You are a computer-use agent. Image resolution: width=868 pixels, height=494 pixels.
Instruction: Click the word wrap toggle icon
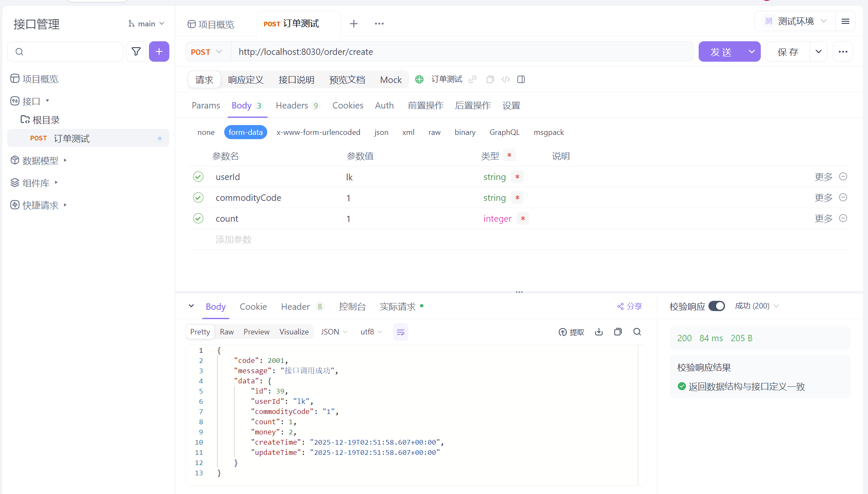coord(400,332)
